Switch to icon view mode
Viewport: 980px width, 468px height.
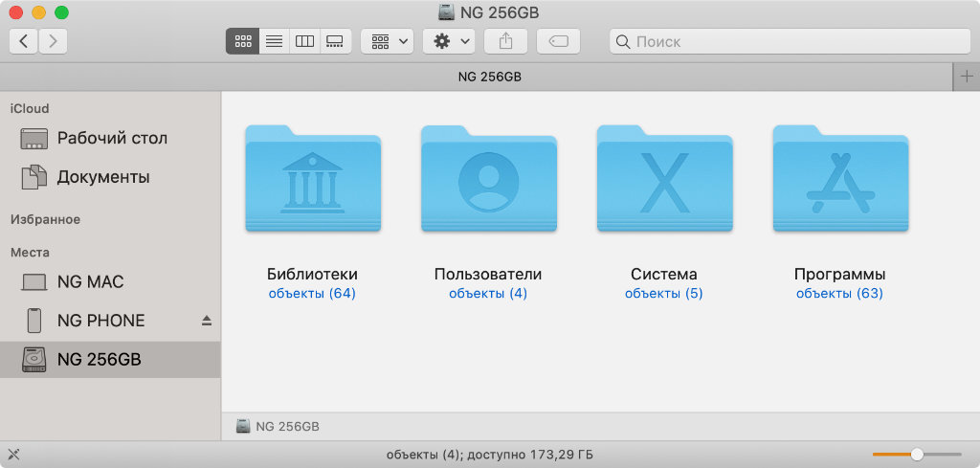242,41
